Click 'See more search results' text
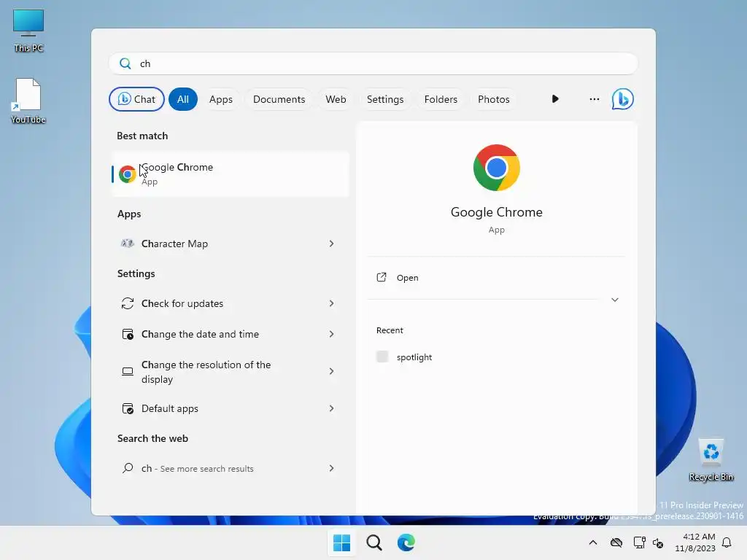 click(206, 469)
